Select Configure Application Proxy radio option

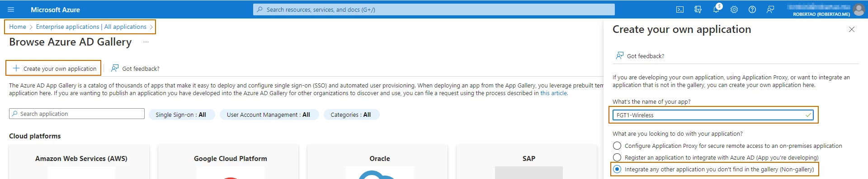click(617, 146)
